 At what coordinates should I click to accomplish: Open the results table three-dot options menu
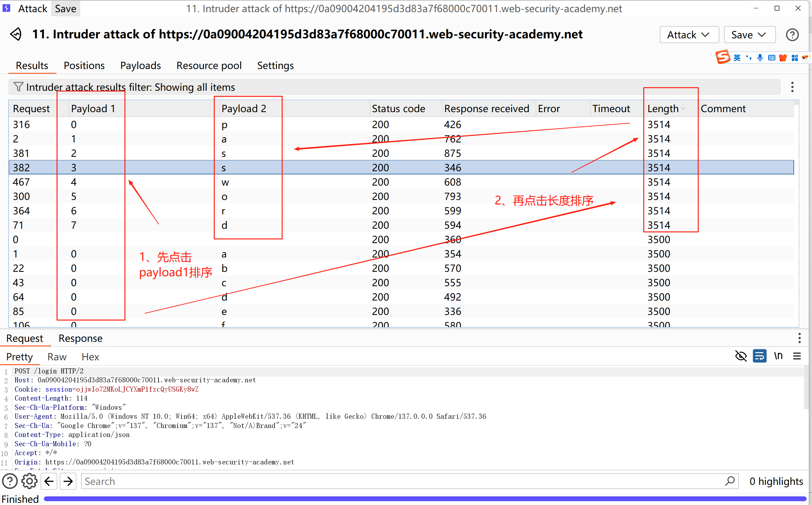pyautogui.click(x=792, y=87)
